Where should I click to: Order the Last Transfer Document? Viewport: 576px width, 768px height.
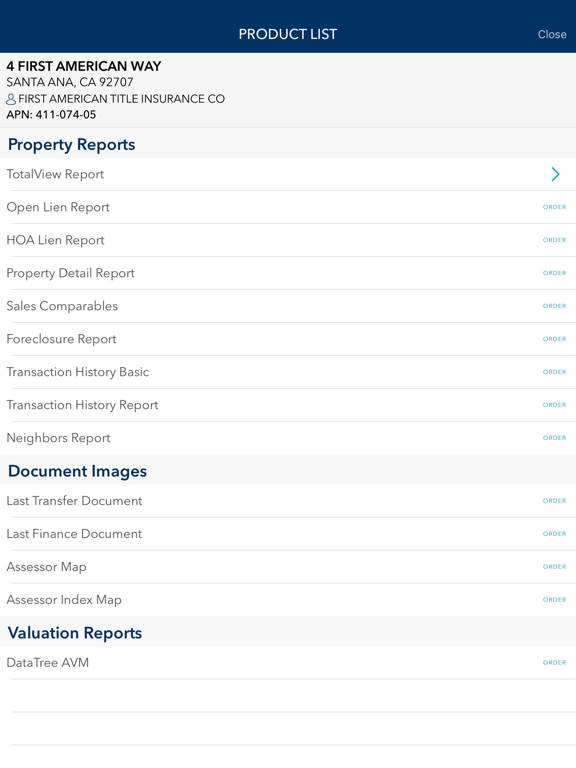[x=554, y=501]
